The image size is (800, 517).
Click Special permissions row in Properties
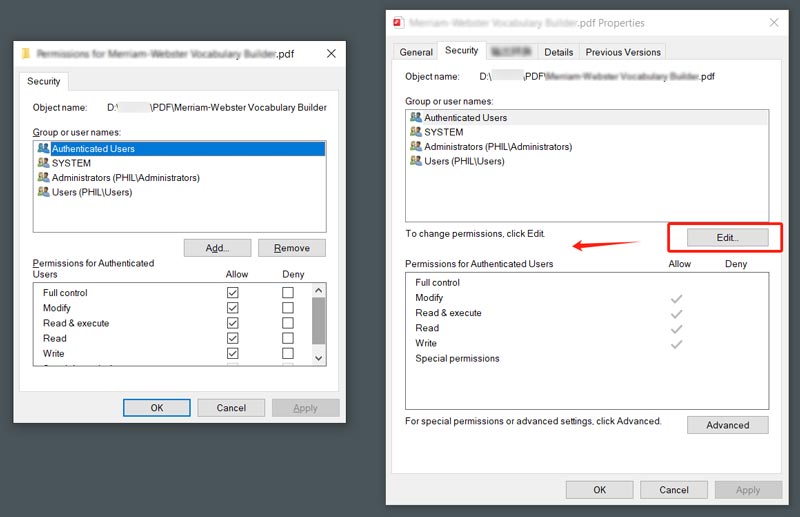coord(587,358)
